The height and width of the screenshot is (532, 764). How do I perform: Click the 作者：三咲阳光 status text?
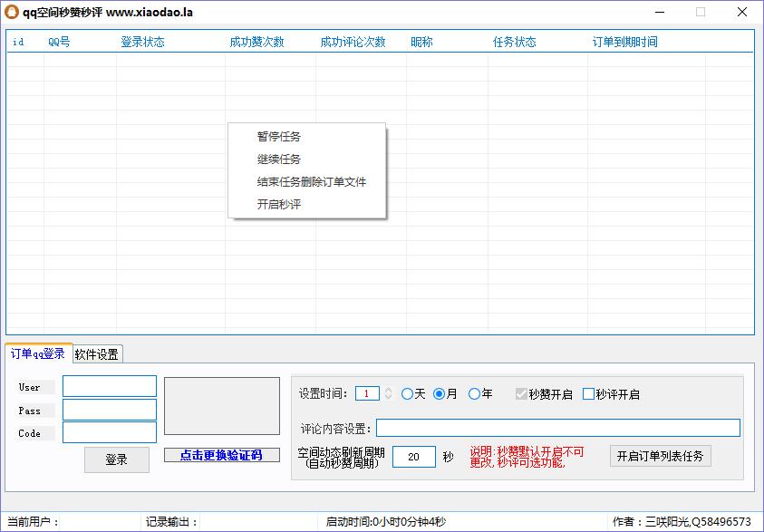click(682, 522)
